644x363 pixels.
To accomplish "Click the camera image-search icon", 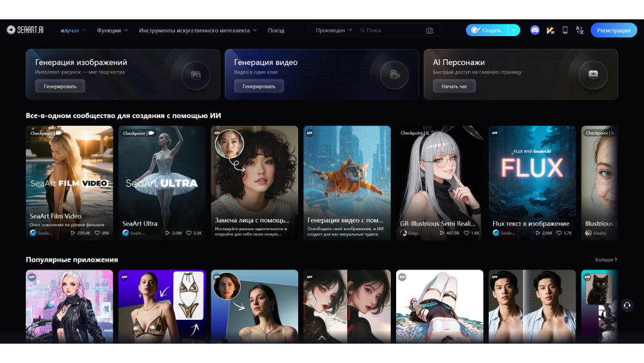I will click(x=430, y=30).
